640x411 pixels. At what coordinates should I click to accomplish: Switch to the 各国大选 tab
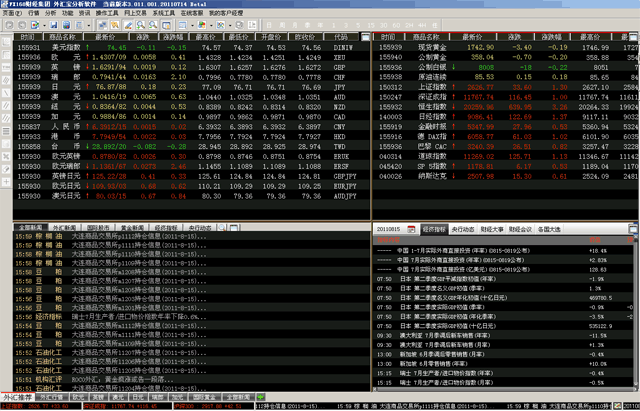pyautogui.click(x=549, y=229)
